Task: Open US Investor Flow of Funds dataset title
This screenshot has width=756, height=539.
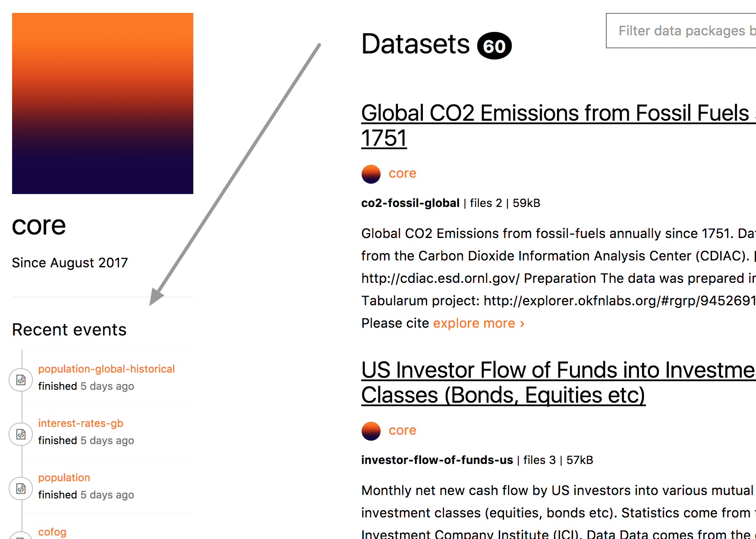Action: 558,382
